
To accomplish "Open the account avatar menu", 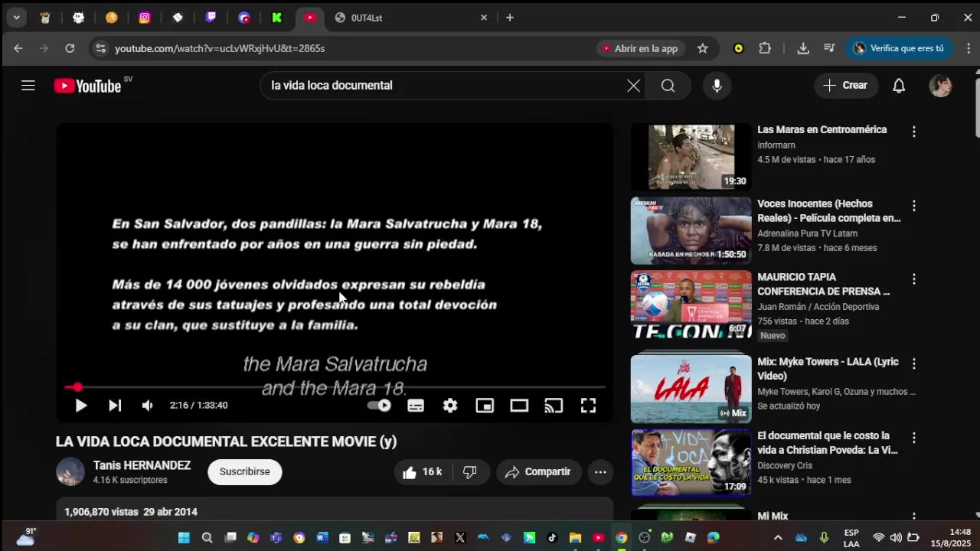I will [940, 86].
